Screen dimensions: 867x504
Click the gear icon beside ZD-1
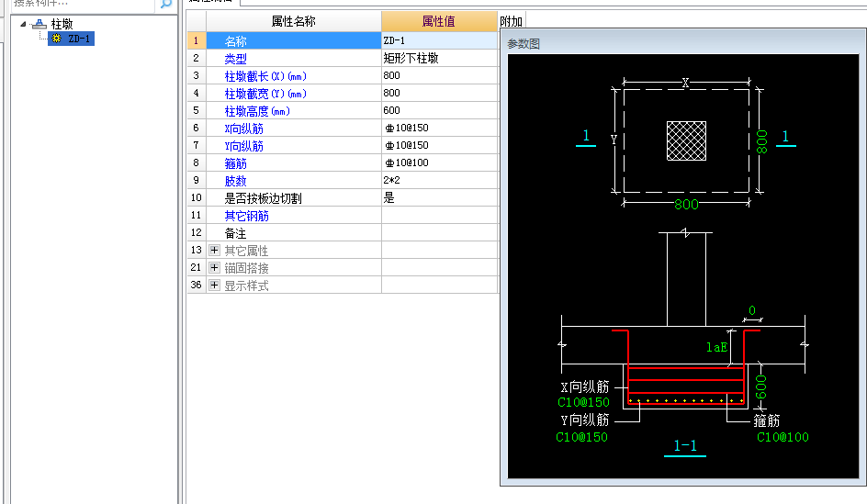pyautogui.click(x=56, y=39)
